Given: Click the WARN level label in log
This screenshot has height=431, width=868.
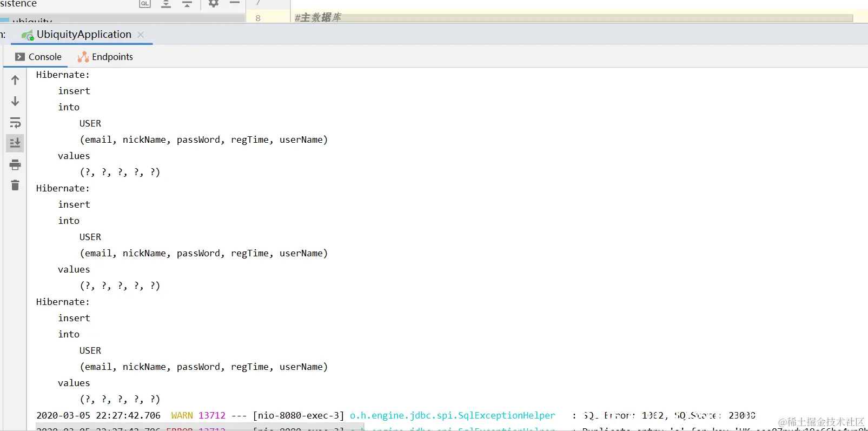Looking at the screenshot, I should pos(182,415).
